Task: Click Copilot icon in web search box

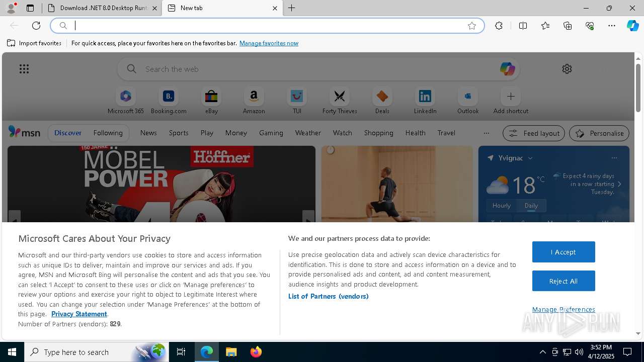Action: pyautogui.click(x=507, y=69)
